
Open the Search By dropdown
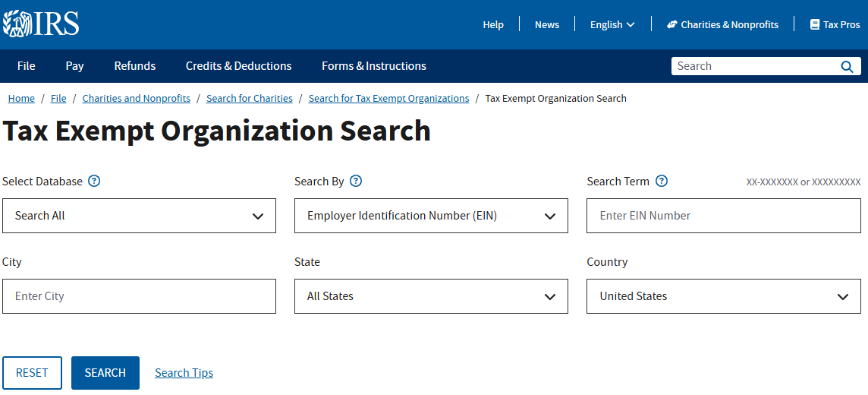[x=431, y=216]
